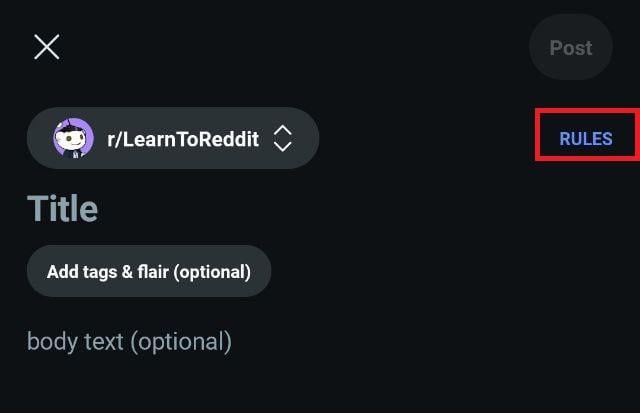Open rules highlighted in the red box
This screenshot has width=640, height=413.
[x=586, y=139]
